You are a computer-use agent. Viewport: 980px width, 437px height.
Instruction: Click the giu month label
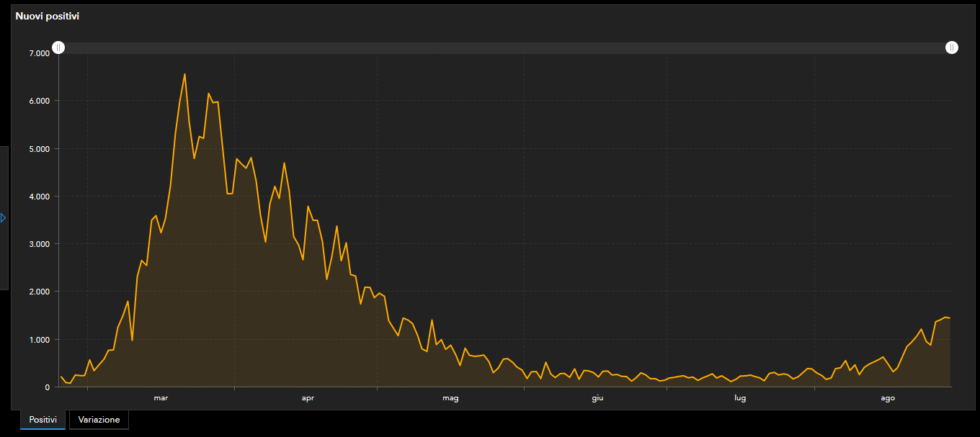pyautogui.click(x=597, y=397)
